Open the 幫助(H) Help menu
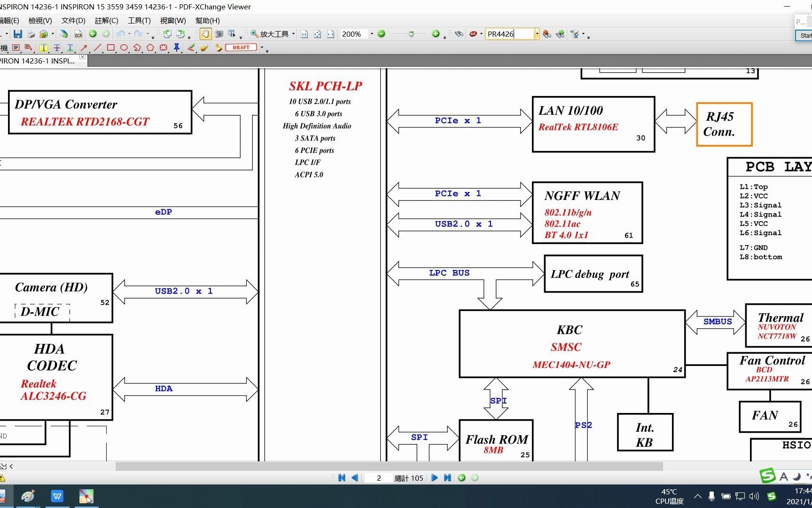 [207, 21]
